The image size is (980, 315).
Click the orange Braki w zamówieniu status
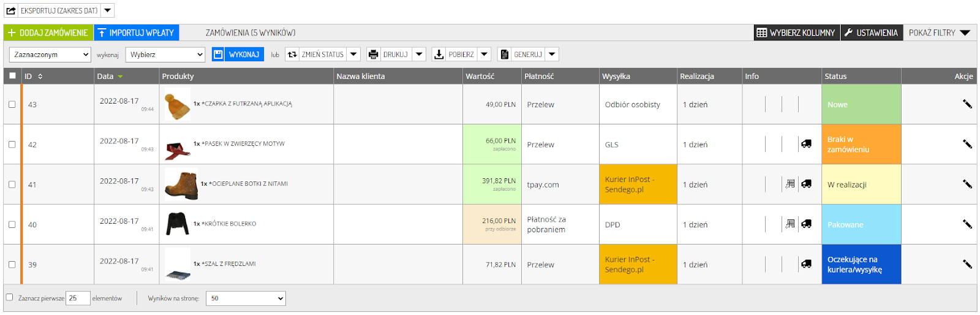(x=861, y=145)
